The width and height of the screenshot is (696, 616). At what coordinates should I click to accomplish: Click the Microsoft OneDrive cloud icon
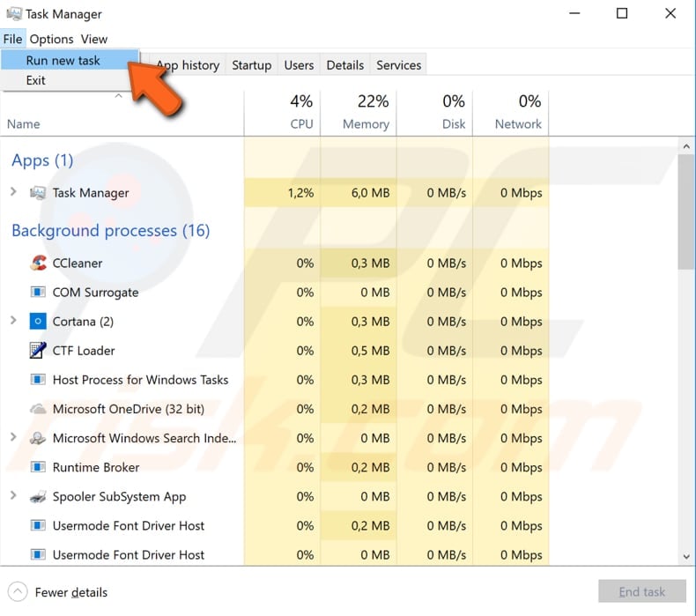[38, 409]
